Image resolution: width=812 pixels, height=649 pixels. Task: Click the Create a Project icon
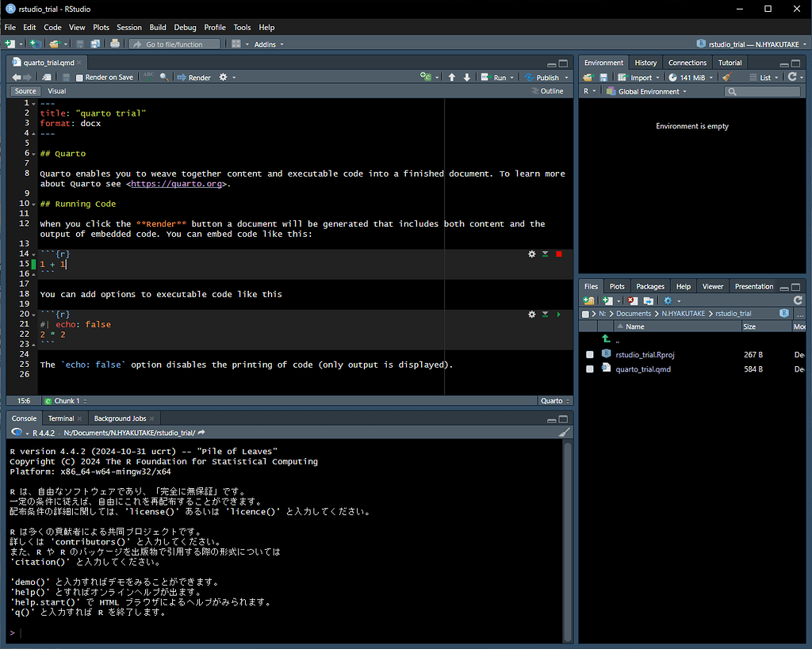coord(35,44)
